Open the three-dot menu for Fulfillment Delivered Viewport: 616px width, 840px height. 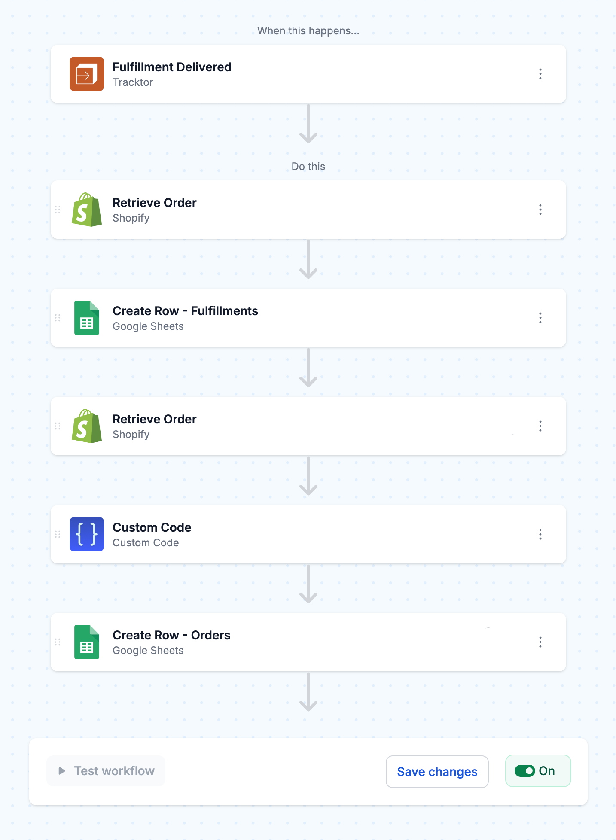point(540,74)
